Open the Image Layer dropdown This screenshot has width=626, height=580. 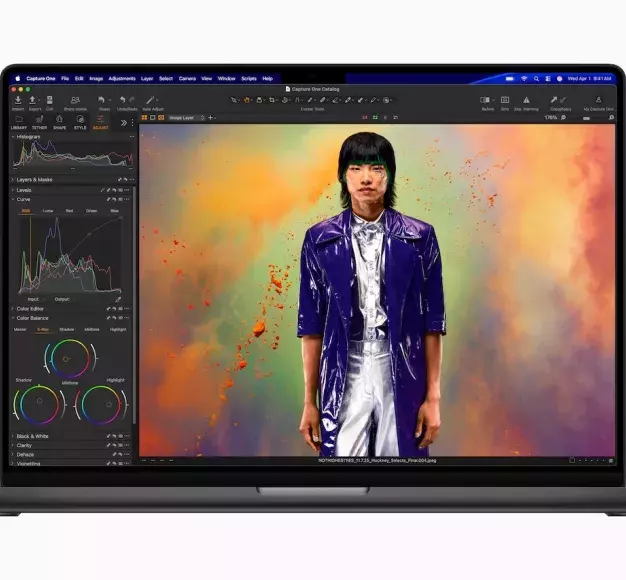(x=187, y=118)
